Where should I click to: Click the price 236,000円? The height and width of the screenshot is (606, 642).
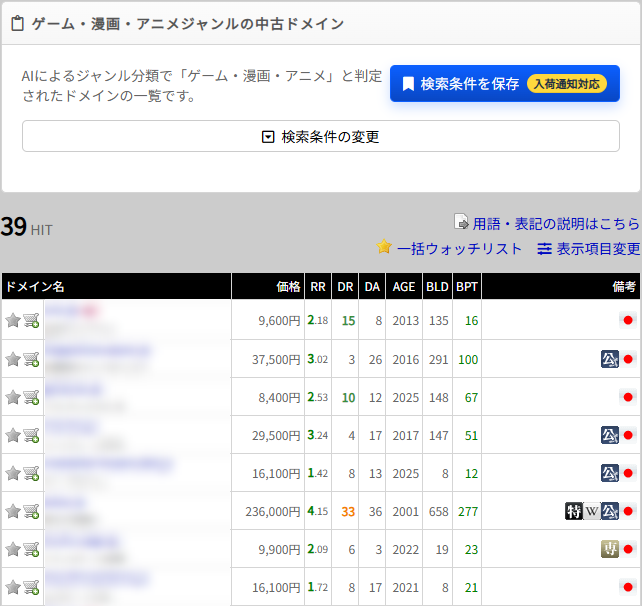(x=273, y=511)
